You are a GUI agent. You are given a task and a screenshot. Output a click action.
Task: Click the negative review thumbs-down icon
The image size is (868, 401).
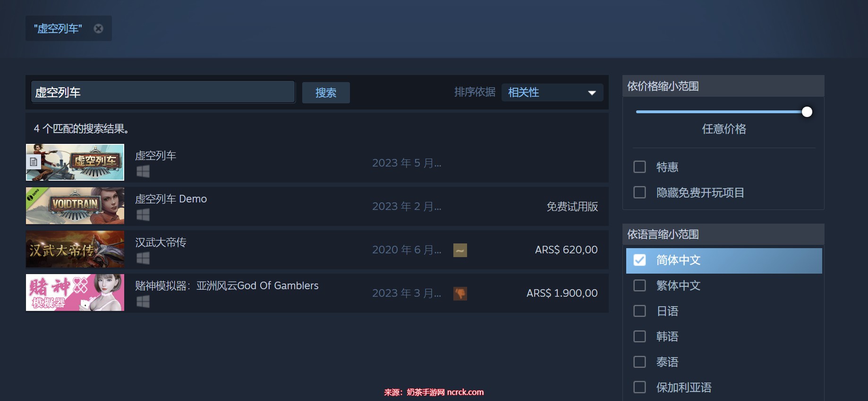click(460, 293)
